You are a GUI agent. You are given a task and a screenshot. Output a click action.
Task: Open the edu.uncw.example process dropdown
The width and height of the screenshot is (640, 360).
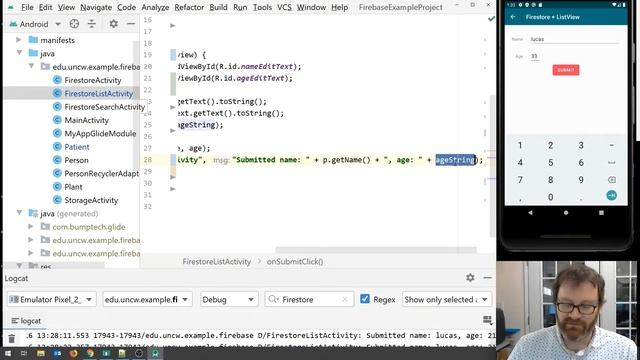pos(147,299)
